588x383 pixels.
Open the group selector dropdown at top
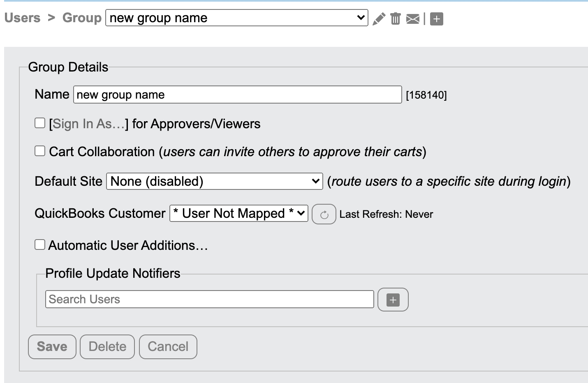(x=236, y=18)
